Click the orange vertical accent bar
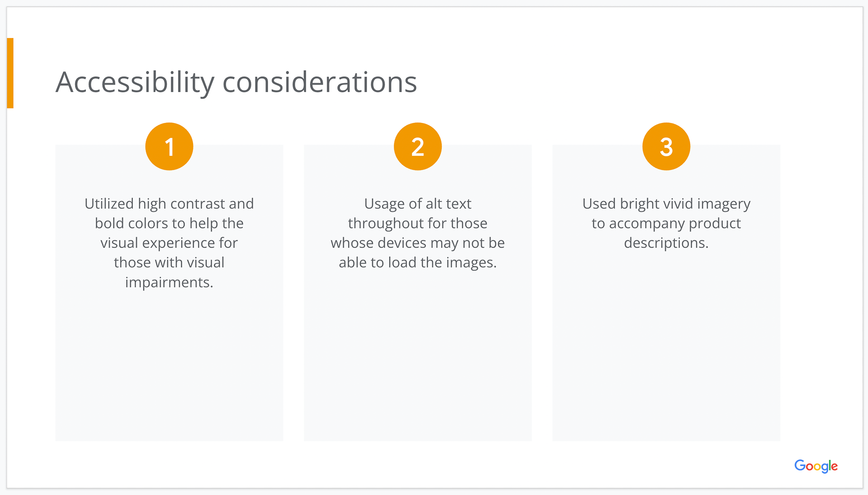 [10, 73]
